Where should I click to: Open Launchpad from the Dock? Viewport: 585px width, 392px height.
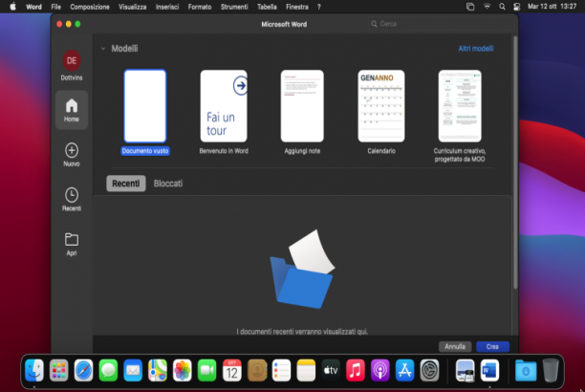(59, 370)
